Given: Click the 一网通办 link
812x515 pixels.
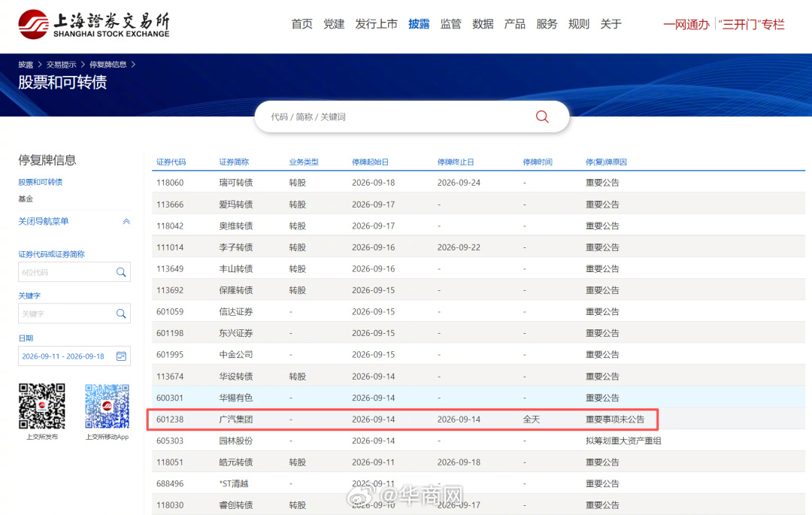Looking at the screenshot, I should point(686,24).
